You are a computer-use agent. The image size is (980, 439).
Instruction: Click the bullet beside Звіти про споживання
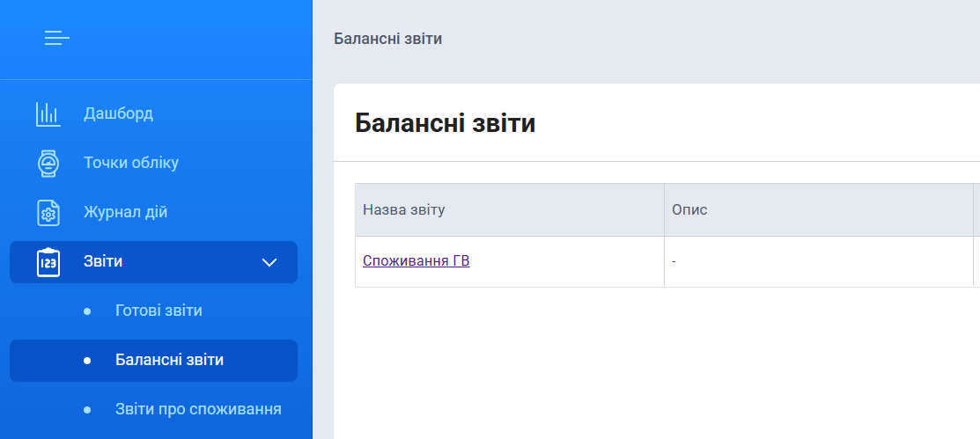86,410
